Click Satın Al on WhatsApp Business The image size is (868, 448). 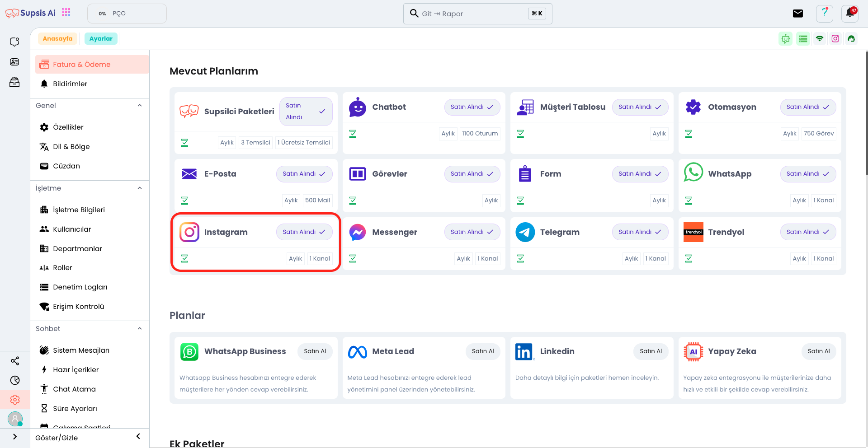pos(315,351)
